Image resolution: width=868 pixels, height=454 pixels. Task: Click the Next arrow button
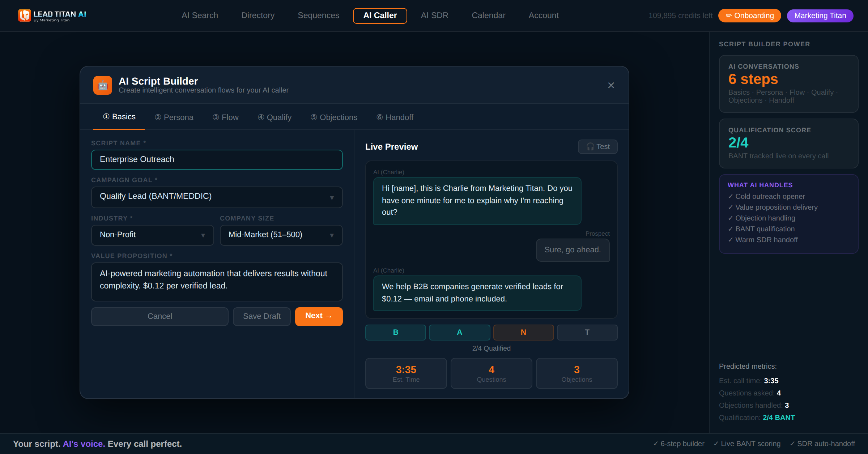(319, 316)
